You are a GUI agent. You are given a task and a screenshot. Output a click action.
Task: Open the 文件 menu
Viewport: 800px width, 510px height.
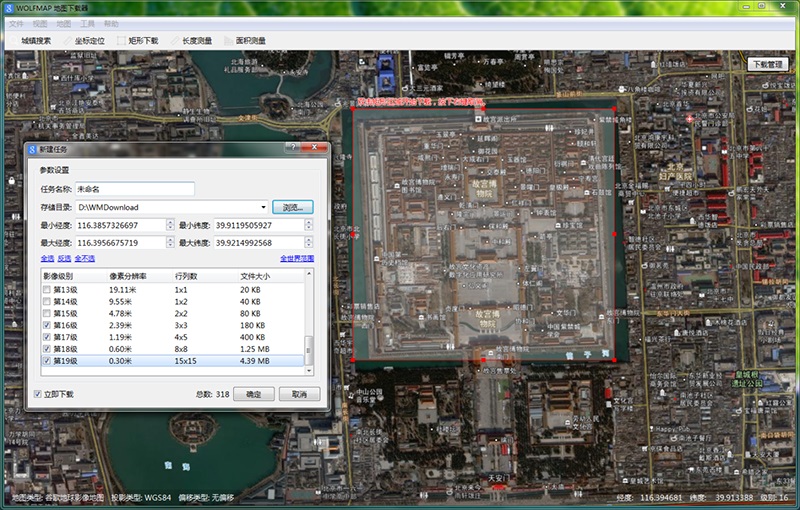(x=16, y=24)
